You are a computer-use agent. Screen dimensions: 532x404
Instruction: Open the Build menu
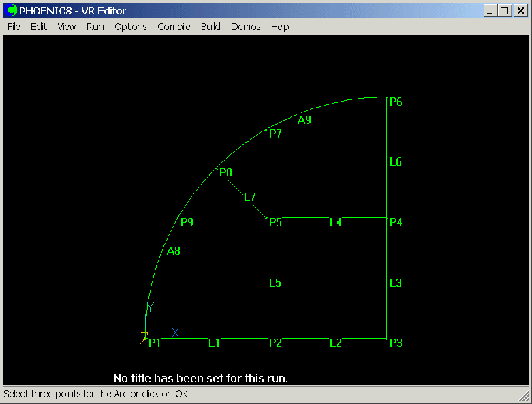210,27
